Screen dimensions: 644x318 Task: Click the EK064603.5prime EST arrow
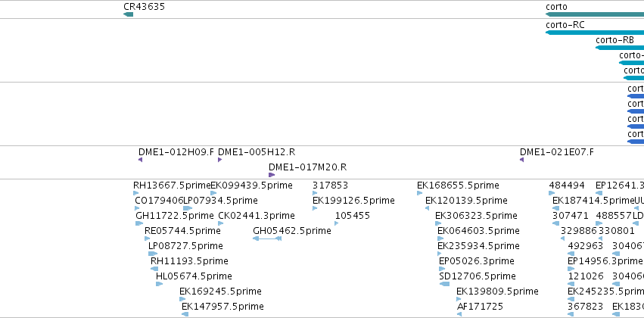(440, 238)
